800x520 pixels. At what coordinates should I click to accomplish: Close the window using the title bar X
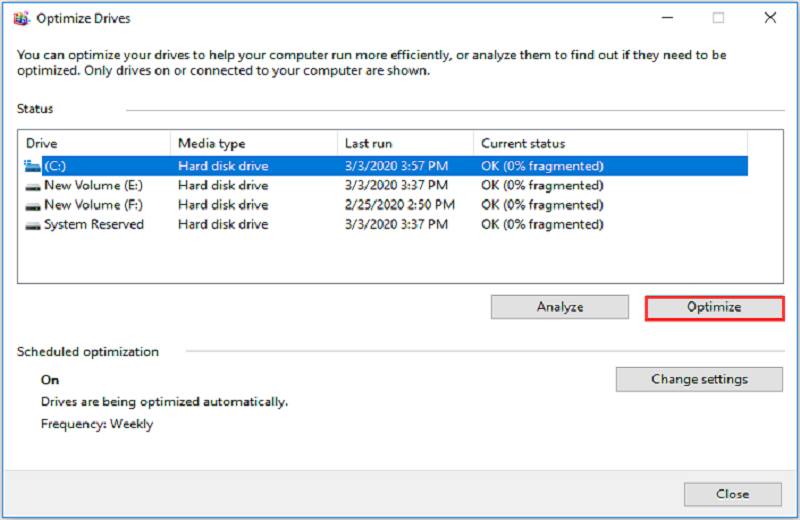tap(769, 18)
